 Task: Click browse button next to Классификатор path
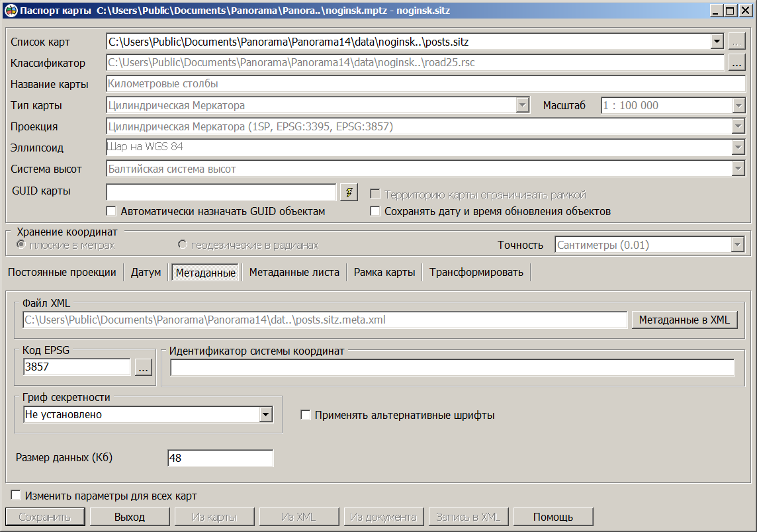coord(736,63)
